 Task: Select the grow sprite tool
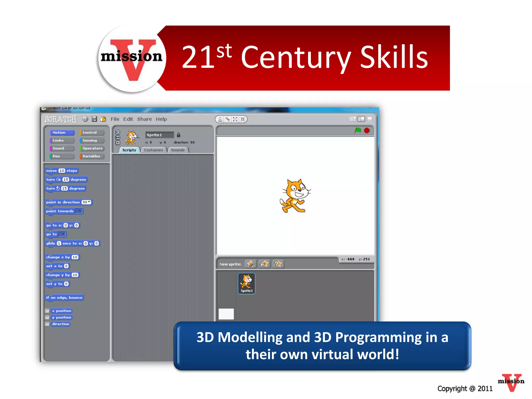[x=235, y=119]
